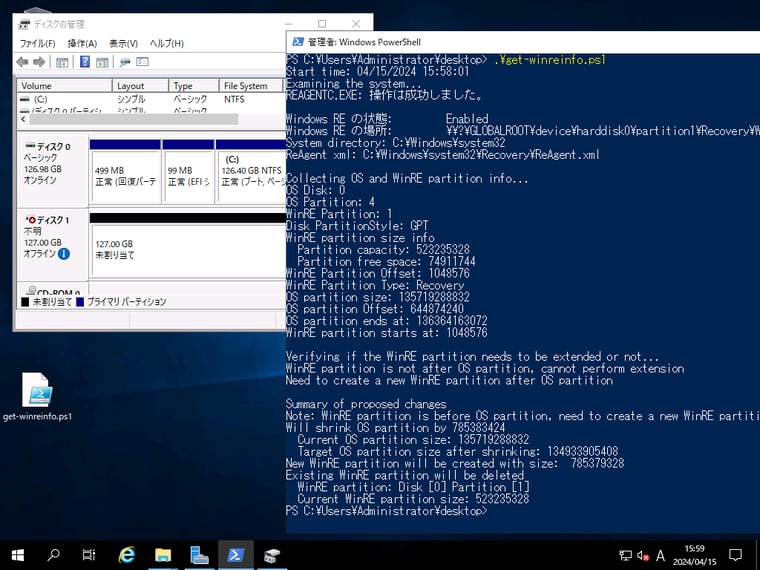Open the ファイル(F) menu
Screen dimensions: 760x570
[x=37, y=44]
